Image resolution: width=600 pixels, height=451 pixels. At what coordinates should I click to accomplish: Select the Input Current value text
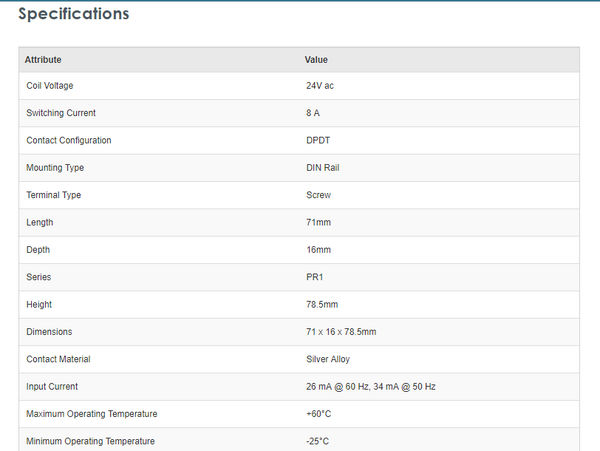coord(371,386)
